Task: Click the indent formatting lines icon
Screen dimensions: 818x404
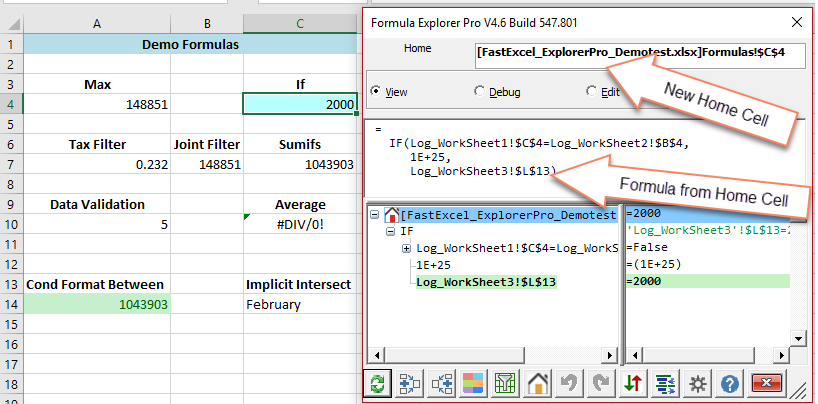Action: pos(666,384)
